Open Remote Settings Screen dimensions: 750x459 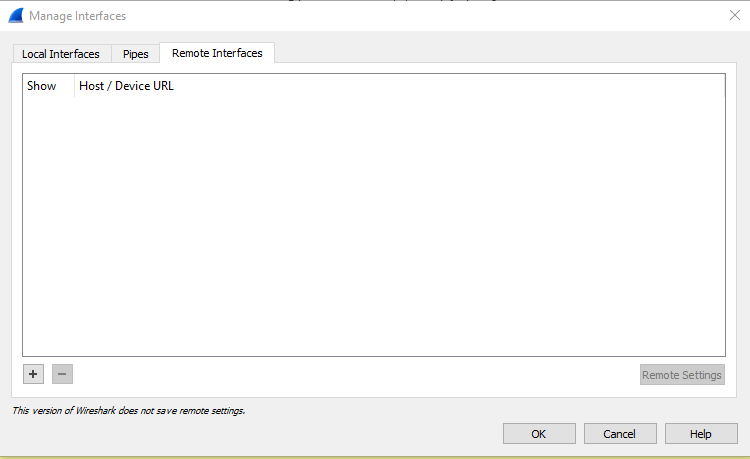(681, 375)
